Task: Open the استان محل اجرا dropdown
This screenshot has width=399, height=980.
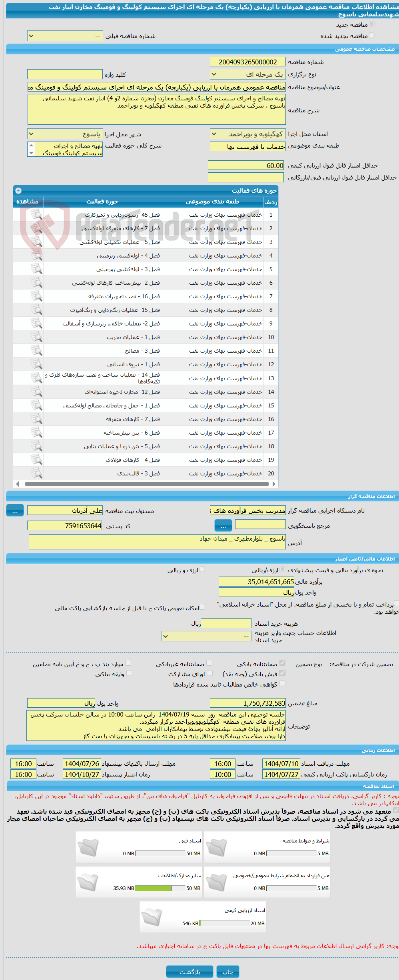Action: click(x=248, y=134)
